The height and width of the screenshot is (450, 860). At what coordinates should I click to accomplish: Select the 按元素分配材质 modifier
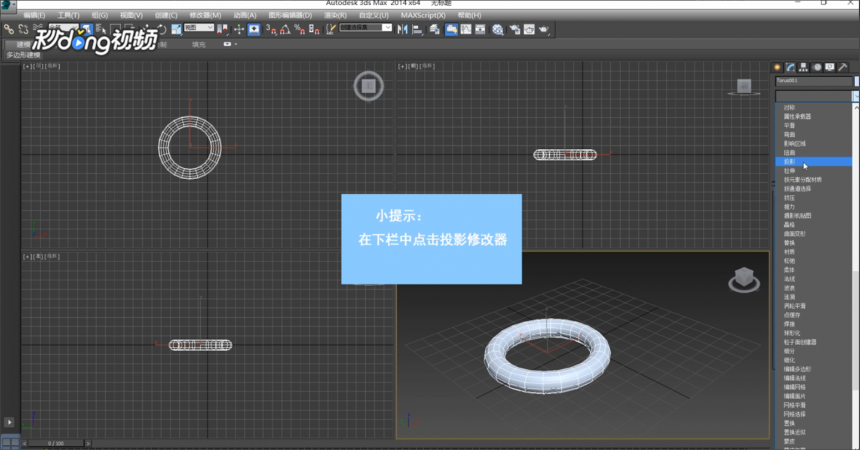pos(802,179)
